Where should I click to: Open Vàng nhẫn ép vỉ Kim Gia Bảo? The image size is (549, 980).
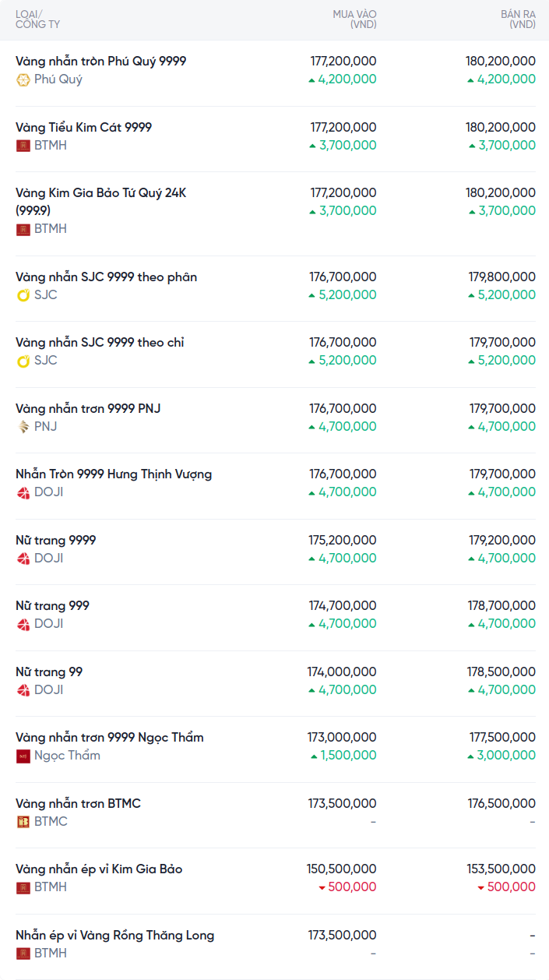pos(99,869)
